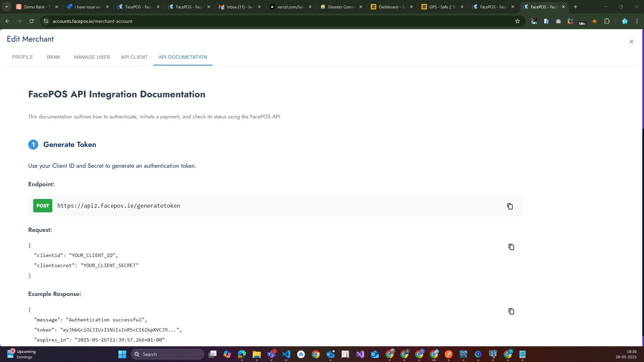Viewport: 644px width, 362px height.
Task: Open Visual Studio (purple) from the taskbar
Action: click(360, 354)
